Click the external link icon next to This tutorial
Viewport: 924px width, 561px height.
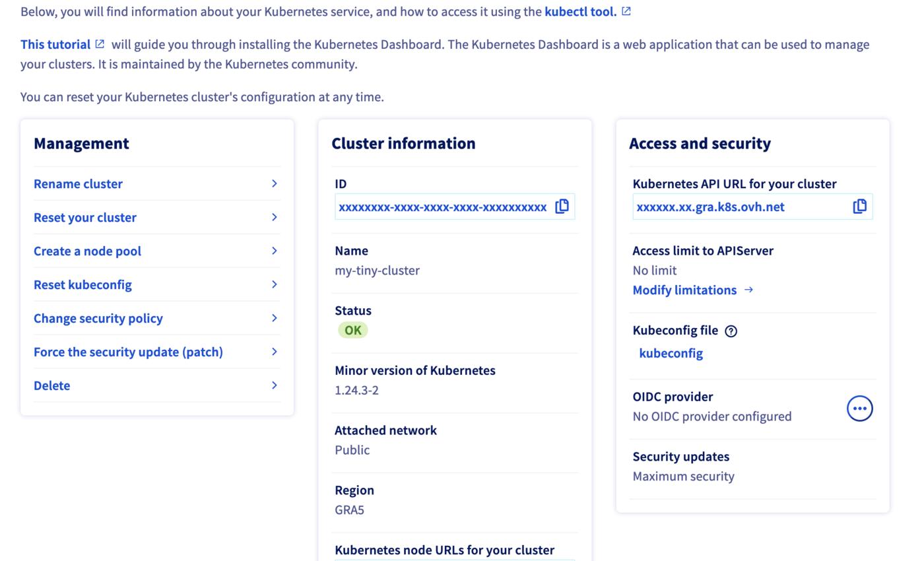point(100,44)
